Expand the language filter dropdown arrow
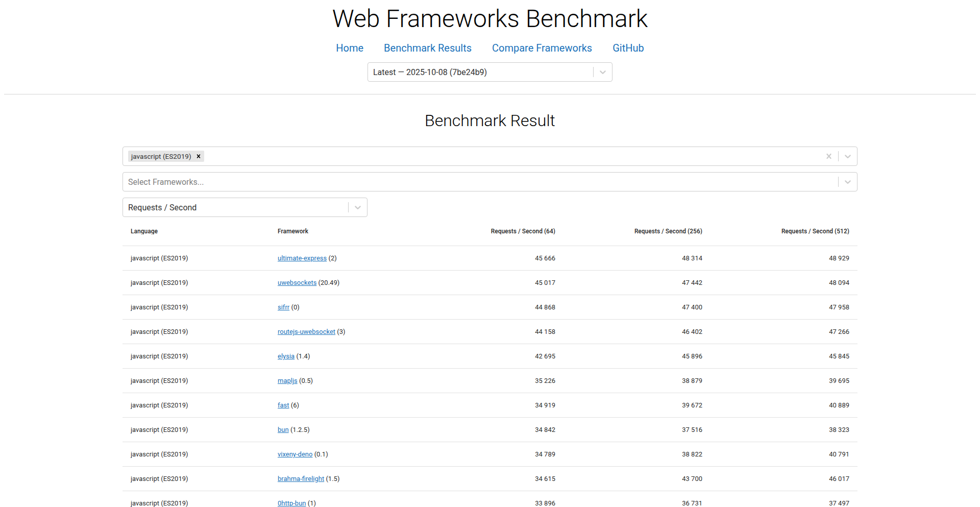This screenshot has height=507, width=980. pyautogui.click(x=847, y=156)
